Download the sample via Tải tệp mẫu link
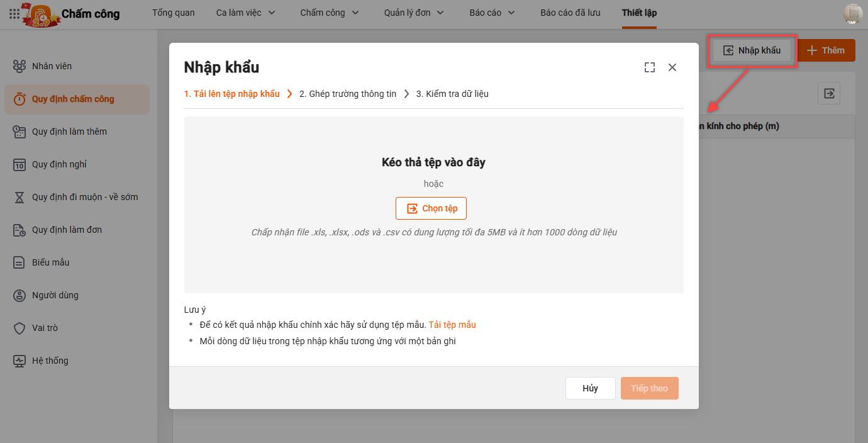868x443 pixels. coord(452,325)
